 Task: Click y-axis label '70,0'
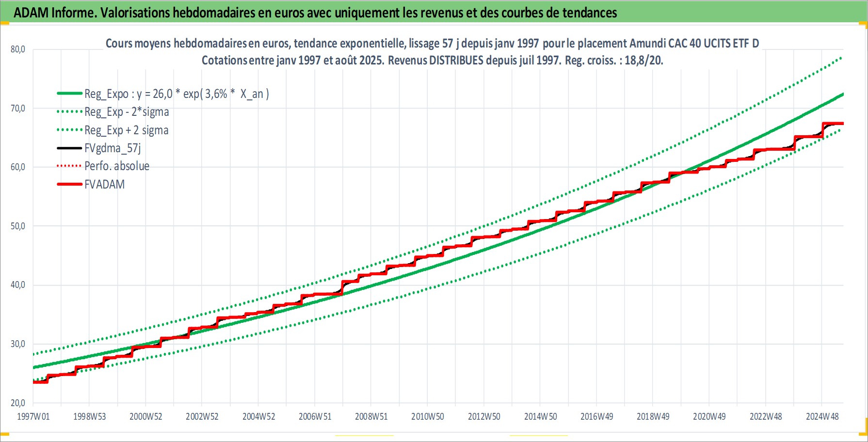(18, 109)
